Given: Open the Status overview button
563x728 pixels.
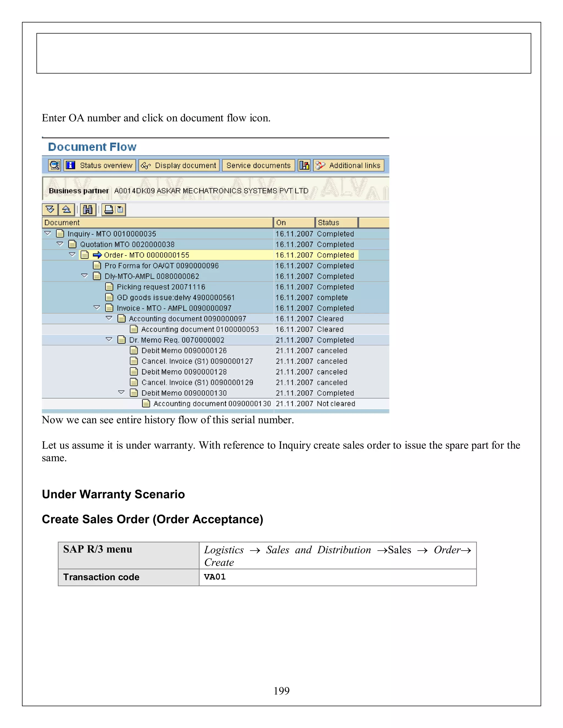Looking at the screenshot, I should (100, 165).
